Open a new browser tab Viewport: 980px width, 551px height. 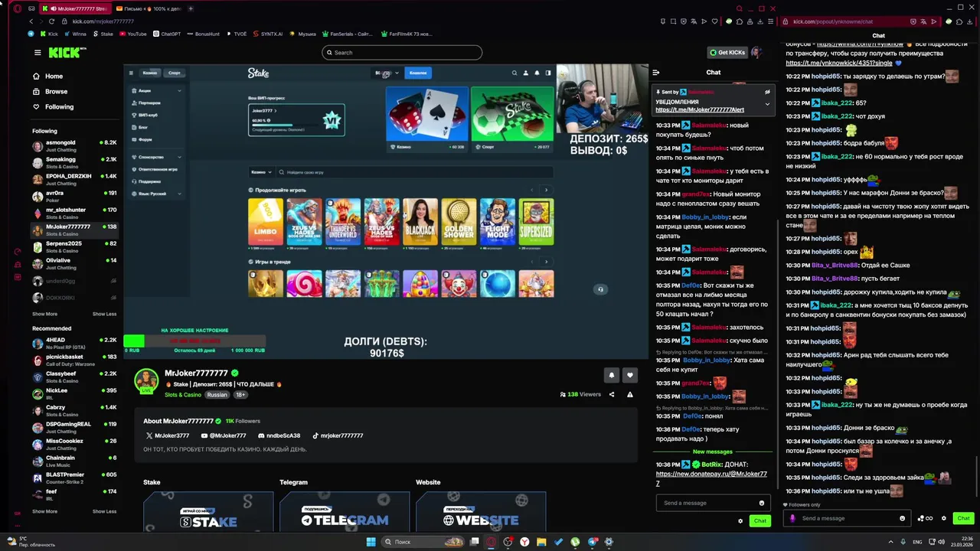point(191,8)
